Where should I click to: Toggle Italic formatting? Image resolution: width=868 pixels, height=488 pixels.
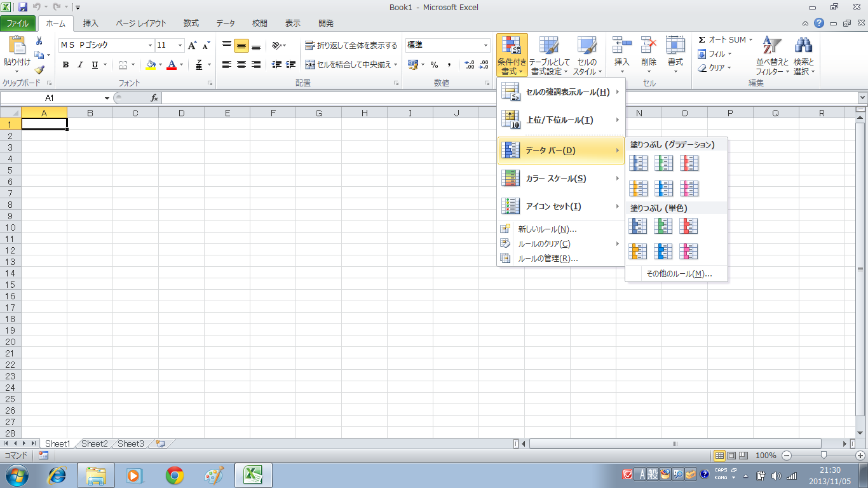80,65
